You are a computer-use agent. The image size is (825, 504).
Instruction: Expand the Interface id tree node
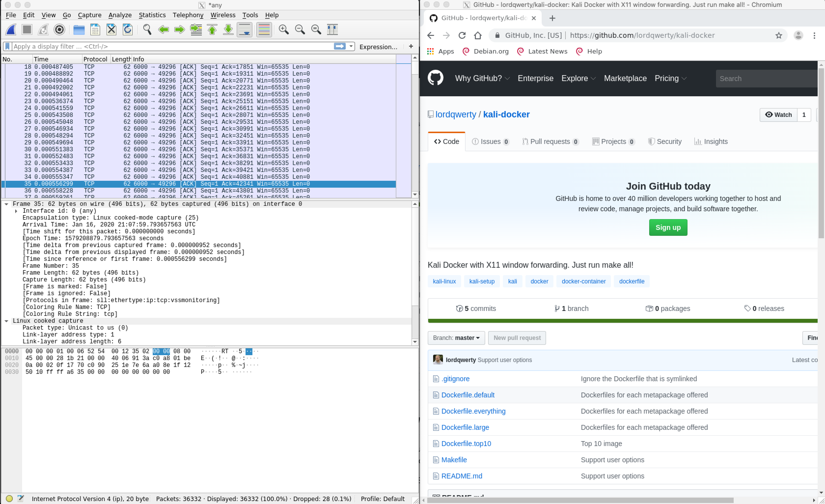tap(16, 211)
